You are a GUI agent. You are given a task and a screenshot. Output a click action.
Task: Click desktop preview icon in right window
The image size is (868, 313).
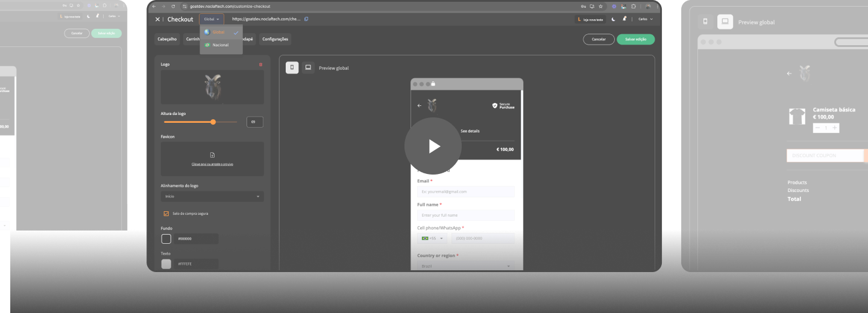point(725,22)
